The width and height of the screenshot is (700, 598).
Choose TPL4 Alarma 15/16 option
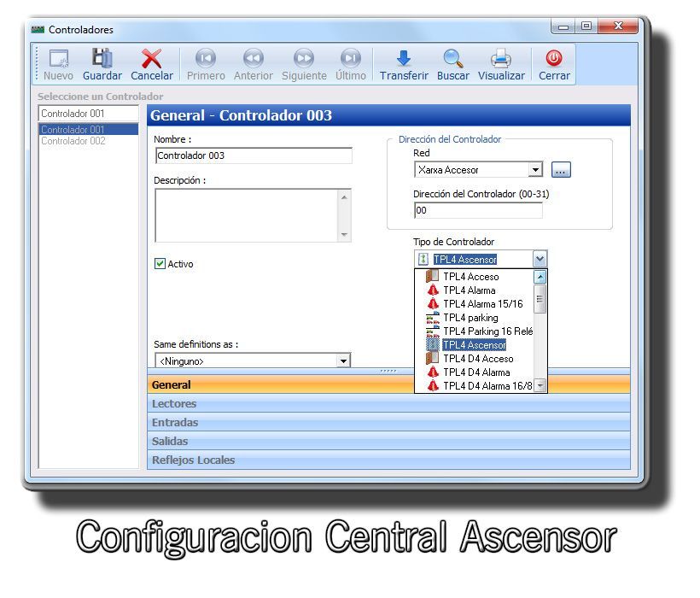[483, 303]
